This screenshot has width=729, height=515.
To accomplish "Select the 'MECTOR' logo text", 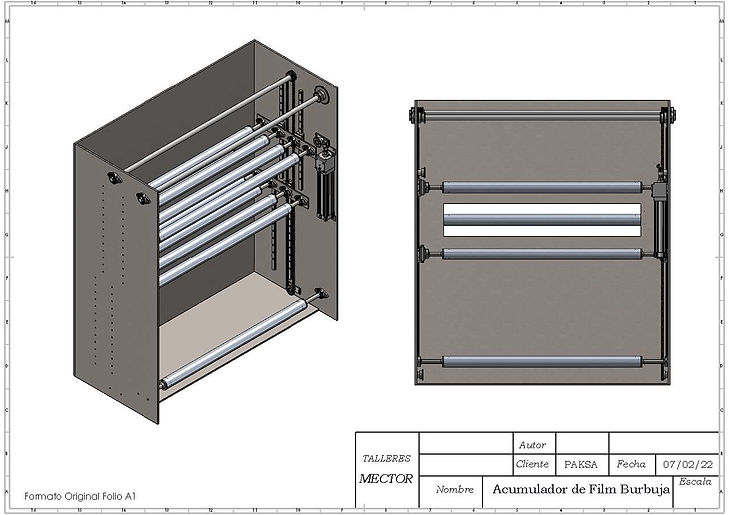I will point(386,478).
